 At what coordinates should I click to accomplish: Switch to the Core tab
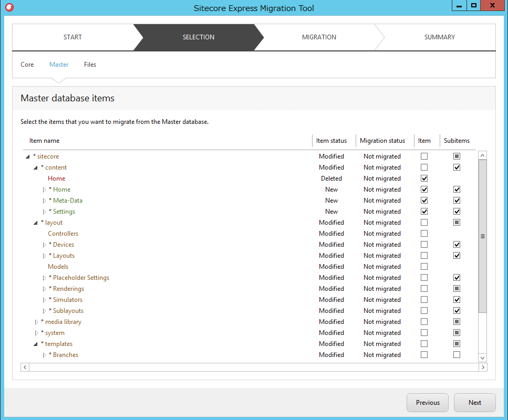[27, 65]
